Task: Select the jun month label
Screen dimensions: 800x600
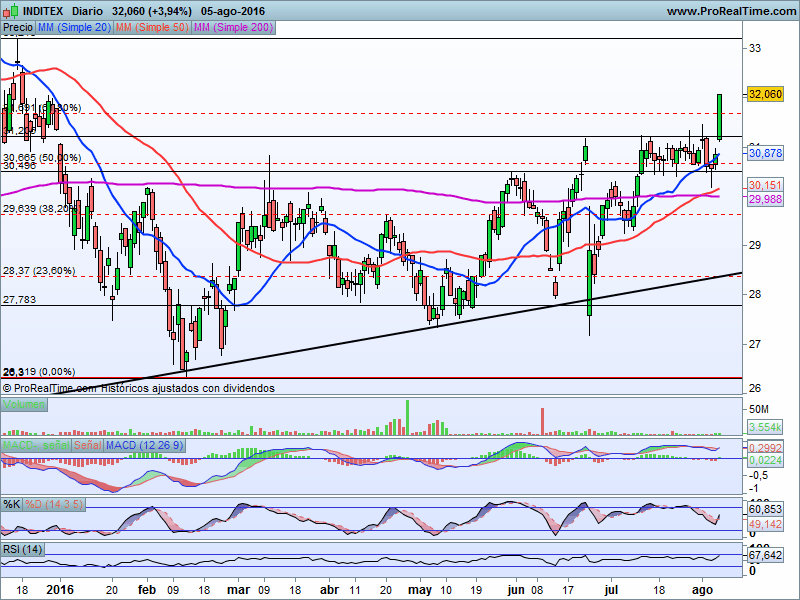Action: (x=516, y=590)
